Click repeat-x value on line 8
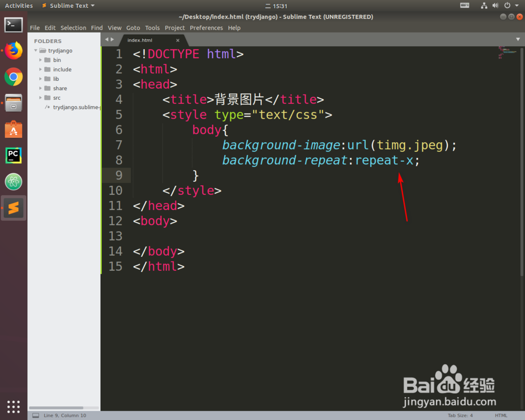525x420 pixels. click(x=384, y=160)
